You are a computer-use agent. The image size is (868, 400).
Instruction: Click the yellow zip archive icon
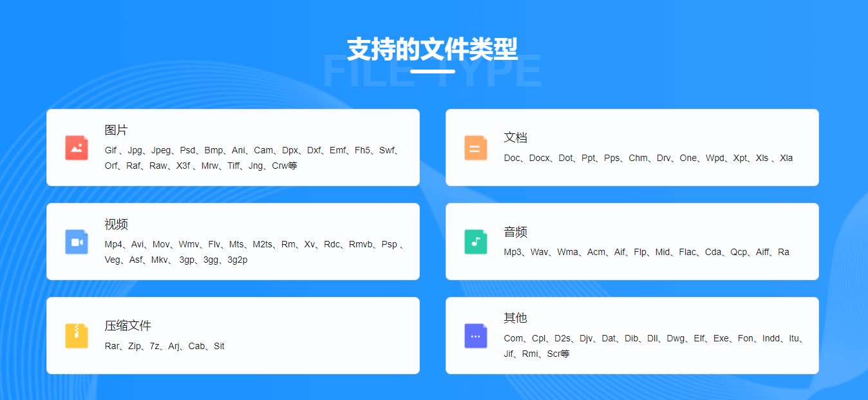tap(77, 336)
